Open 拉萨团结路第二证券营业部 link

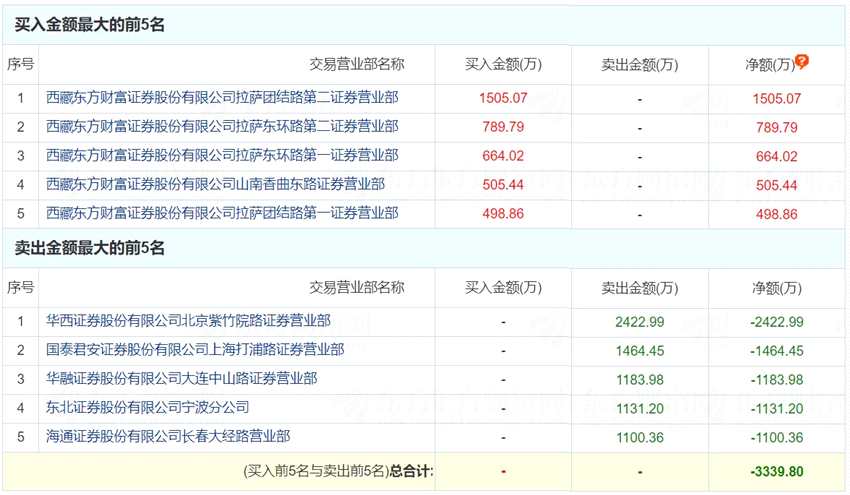pyautogui.click(x=222, y=98)
